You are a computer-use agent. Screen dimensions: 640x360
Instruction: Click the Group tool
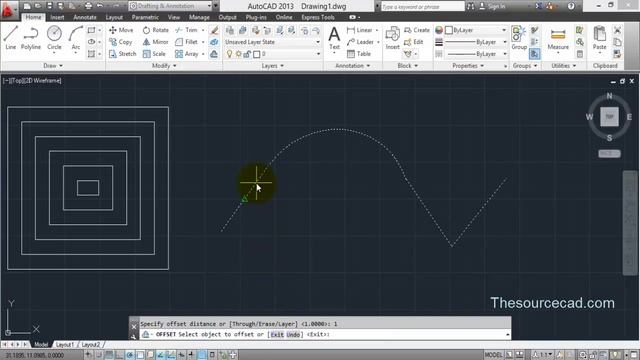point(519,38)
